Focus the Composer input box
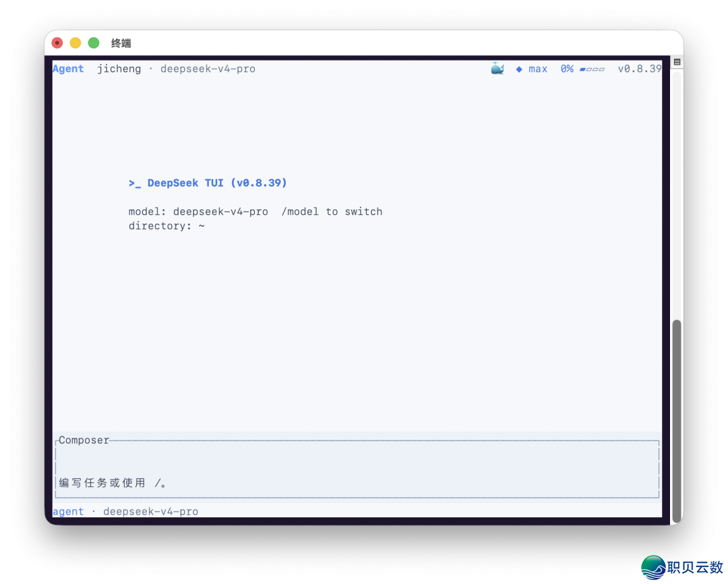The width and height of the screenshot is (728, 584). [x=357, y=469]
